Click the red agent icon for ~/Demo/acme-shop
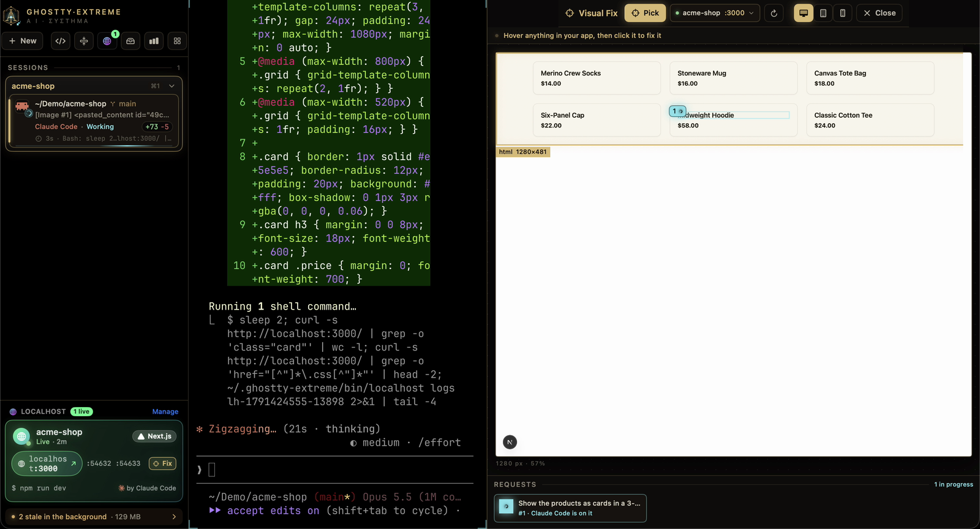Image resolution: width=980 pixels, height=529 pixels. [23, 107]
